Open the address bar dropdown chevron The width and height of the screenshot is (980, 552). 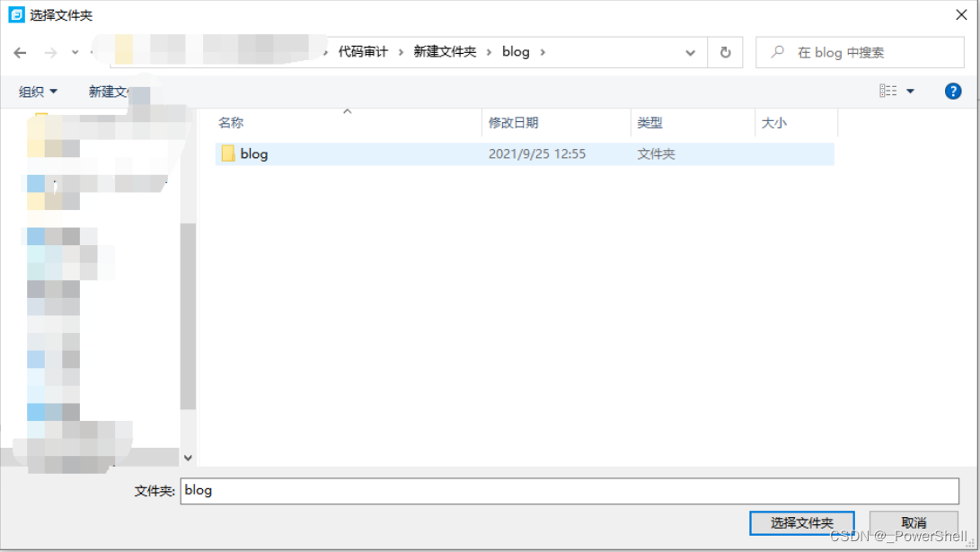point(691,52)
